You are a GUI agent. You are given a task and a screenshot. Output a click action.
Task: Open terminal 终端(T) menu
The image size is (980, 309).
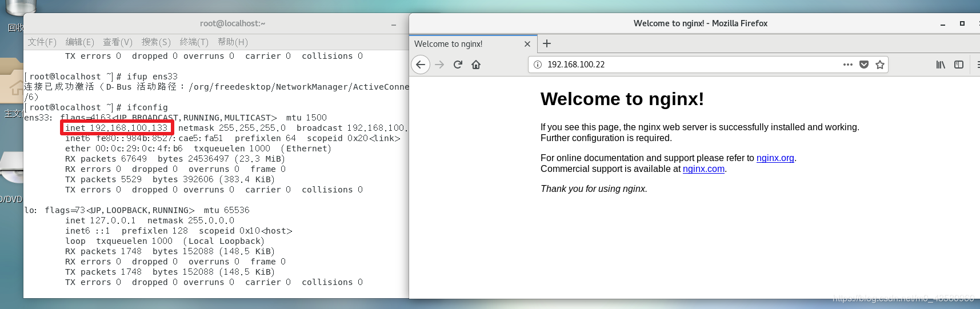(194, 42)
